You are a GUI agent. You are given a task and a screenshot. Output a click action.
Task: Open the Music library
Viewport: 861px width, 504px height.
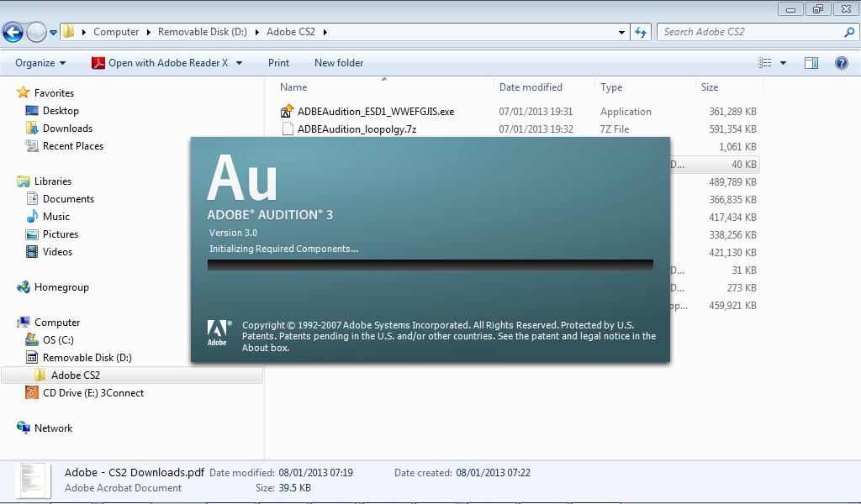click(x=56, y=216)
